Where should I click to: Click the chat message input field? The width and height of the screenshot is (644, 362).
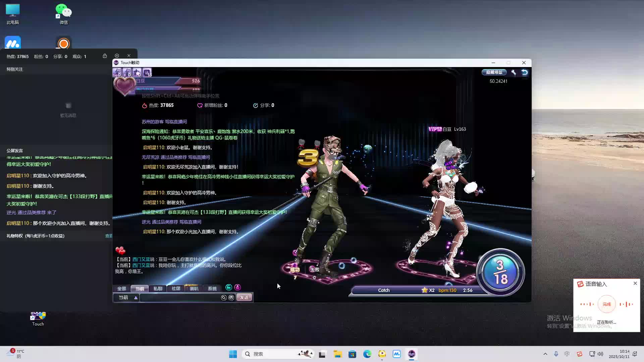[179, 298]
